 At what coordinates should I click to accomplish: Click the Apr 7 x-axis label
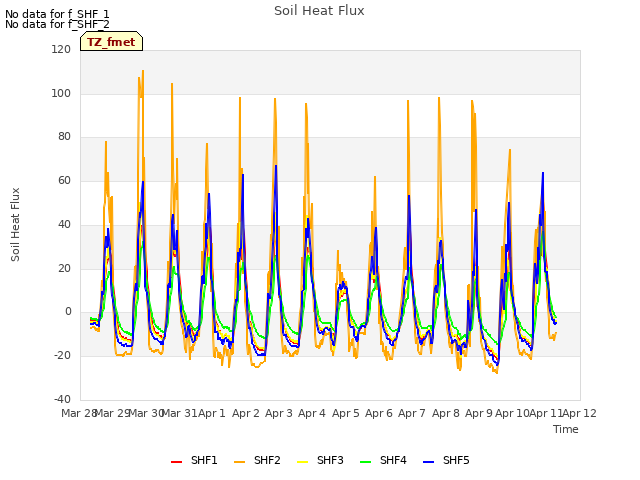(x=412, y=413)
